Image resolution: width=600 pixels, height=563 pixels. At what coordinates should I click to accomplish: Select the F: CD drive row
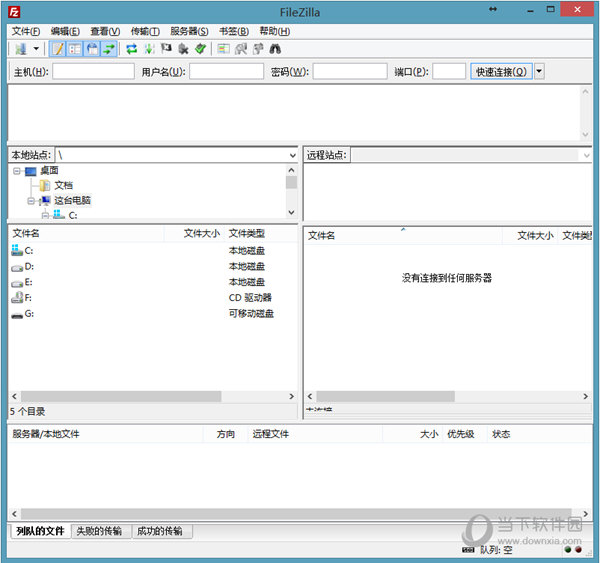click(153, 298)
